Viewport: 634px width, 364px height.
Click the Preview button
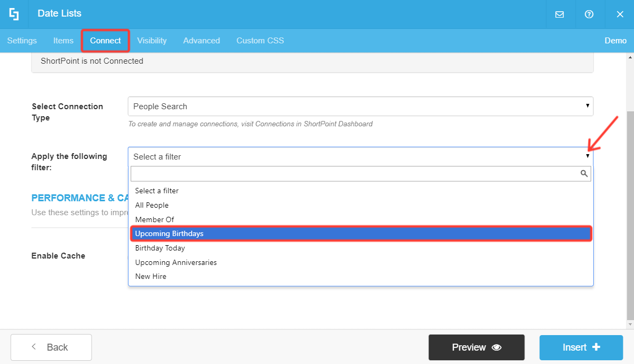[x=477, y=347]
